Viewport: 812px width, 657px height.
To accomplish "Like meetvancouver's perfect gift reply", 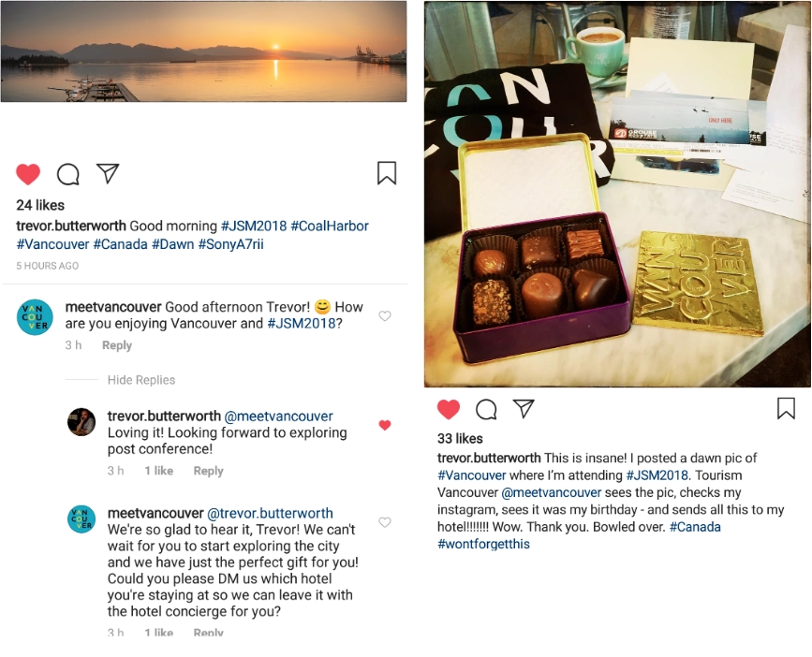I will (385, 522).
